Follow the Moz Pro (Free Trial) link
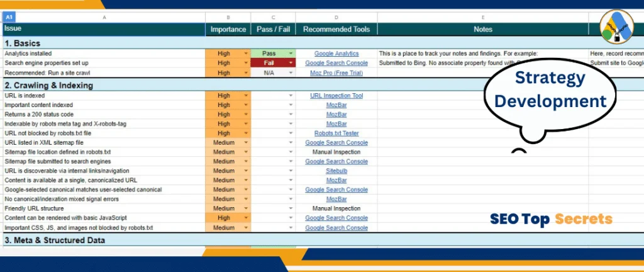 (x=336, y=73)
